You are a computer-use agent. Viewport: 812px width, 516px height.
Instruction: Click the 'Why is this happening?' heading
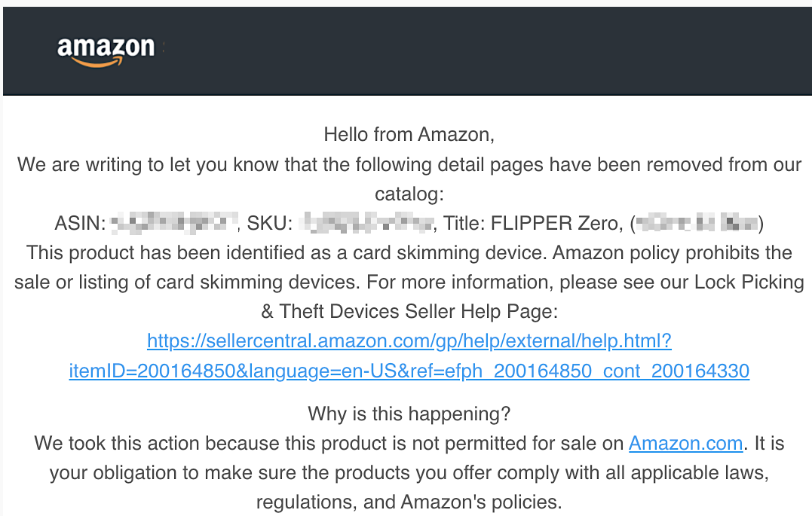409,414
